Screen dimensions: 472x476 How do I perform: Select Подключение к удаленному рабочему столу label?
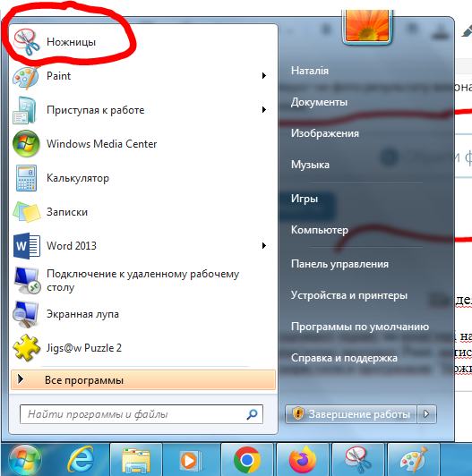pyautogui.click(x=142, y=281)
